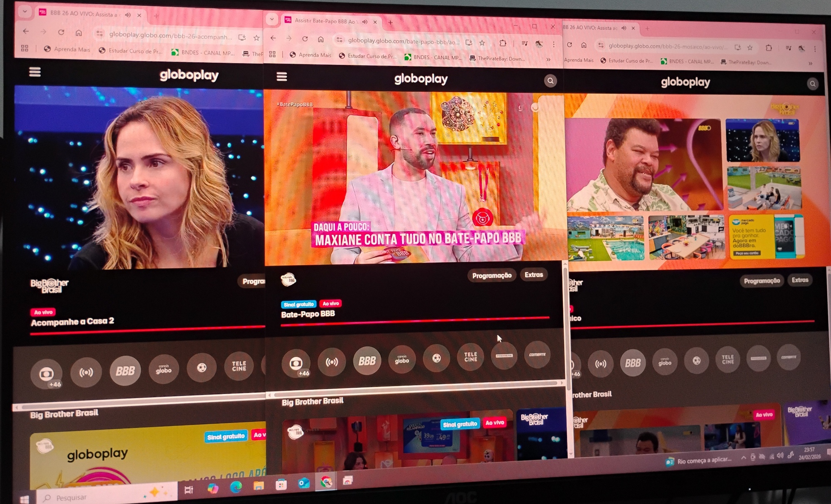
Task: Open Chrome three-dot menu in right window
Action: pyautogui.click(x=815, y=49)
